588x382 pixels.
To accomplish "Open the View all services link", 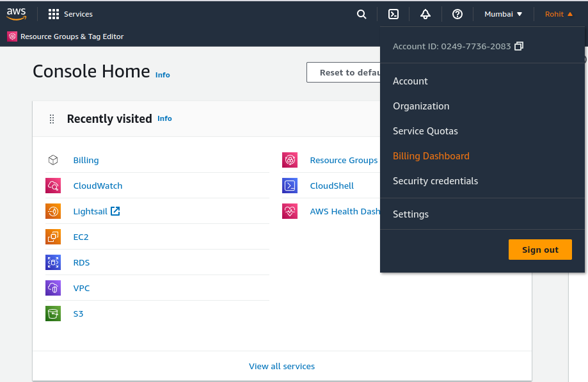I will pyautogui.click(x=282, y=366).
